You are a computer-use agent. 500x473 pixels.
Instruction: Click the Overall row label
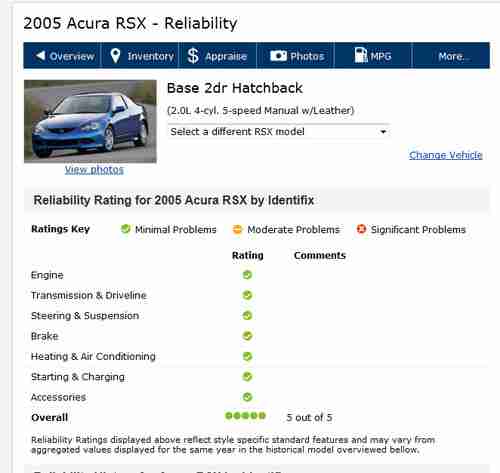pyautogui.click(x=49, y=418)
